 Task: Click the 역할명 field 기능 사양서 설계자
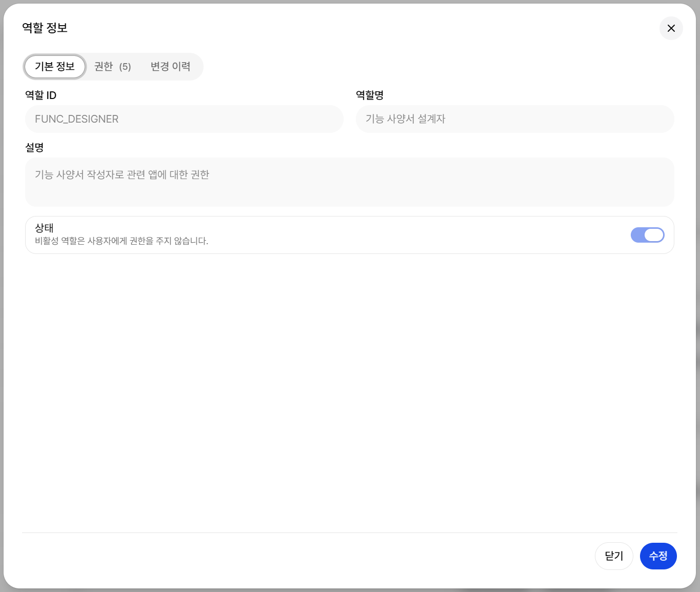click(x=515, y=119)
